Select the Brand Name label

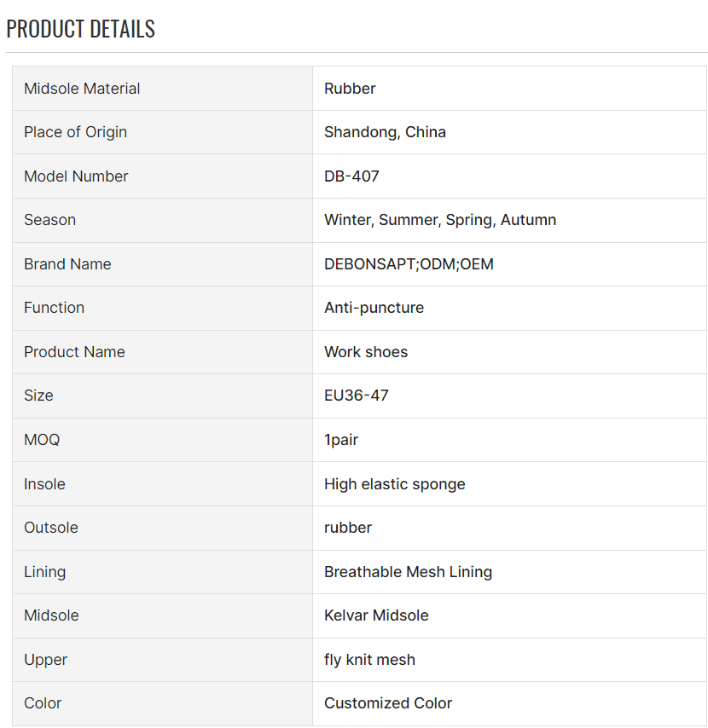(x=68, y=264)
